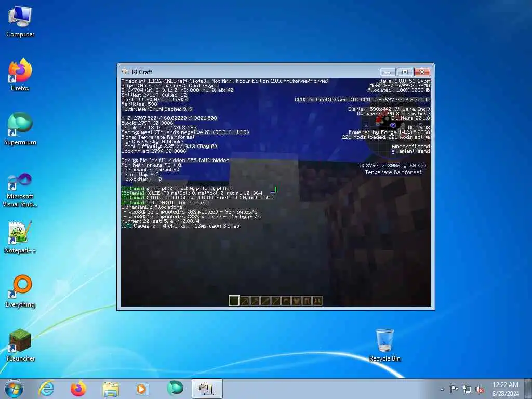Click 'Debug: Pie [shift]: hidden' line

175,160
